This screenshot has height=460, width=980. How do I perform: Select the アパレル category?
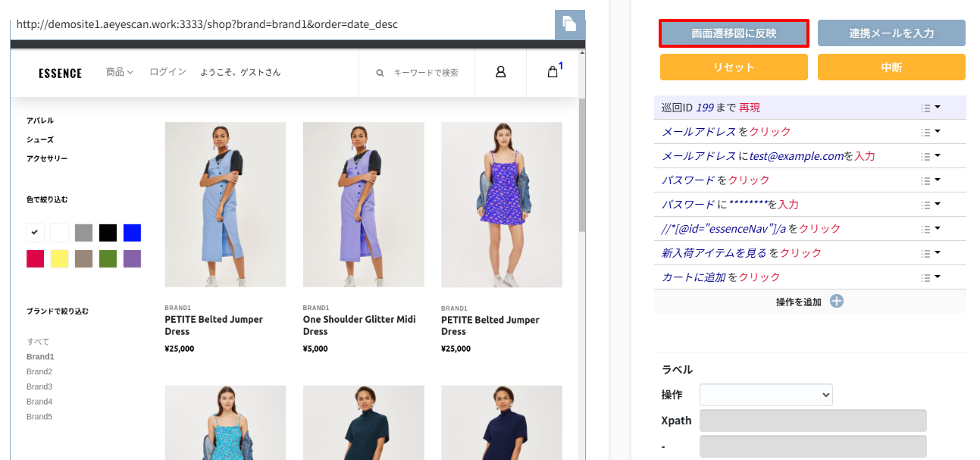point(40,120)
